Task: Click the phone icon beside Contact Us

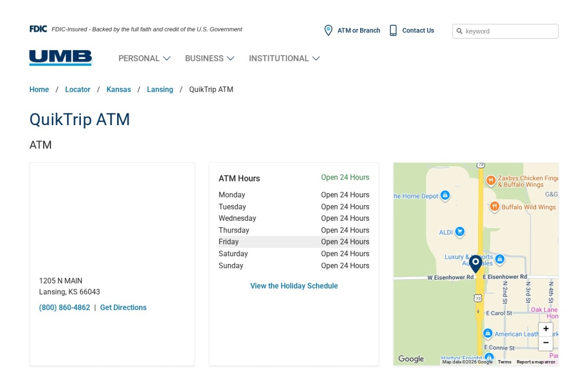Action: point(393,30)
